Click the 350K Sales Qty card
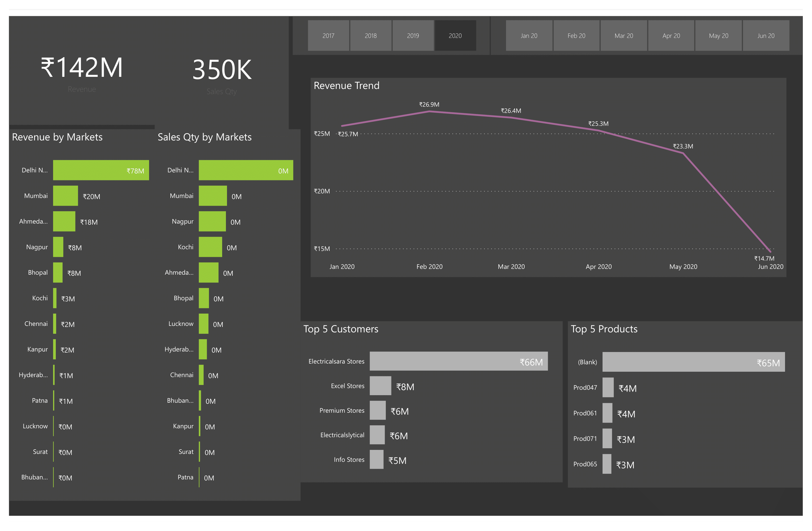This screenshot has width=812, height=531. point(222,70)
